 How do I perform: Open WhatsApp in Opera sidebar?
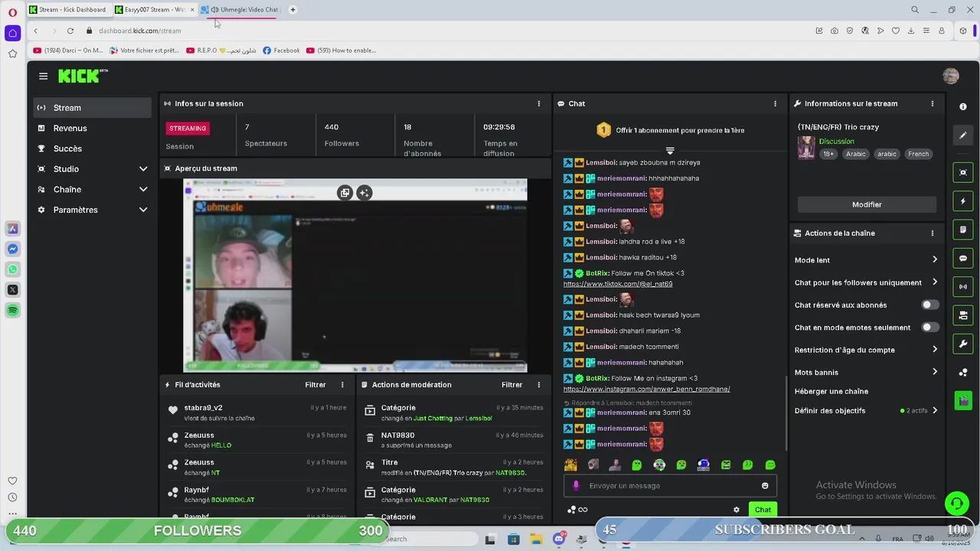[12, 269]
